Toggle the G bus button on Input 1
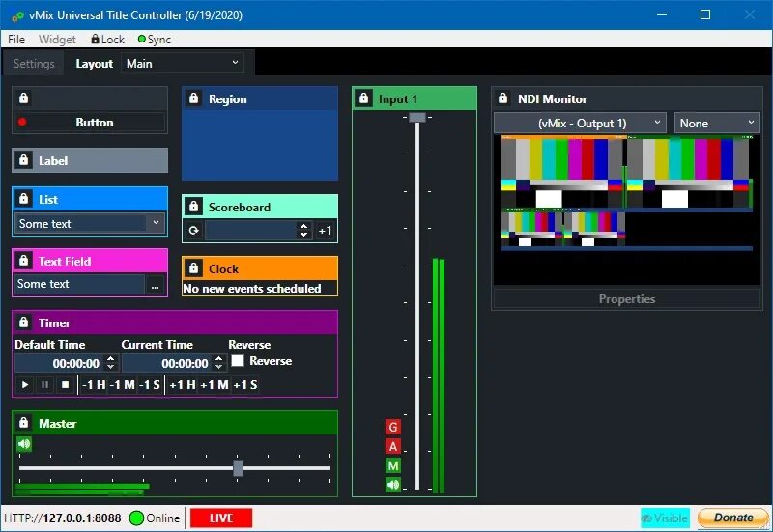Image resolution: width=773 pixels, height=532 pixels. [393, 427]
